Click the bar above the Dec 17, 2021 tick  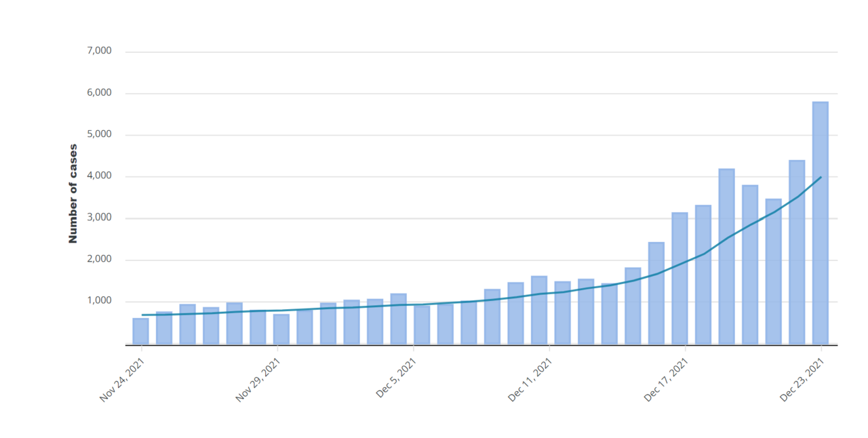point(679,279)
